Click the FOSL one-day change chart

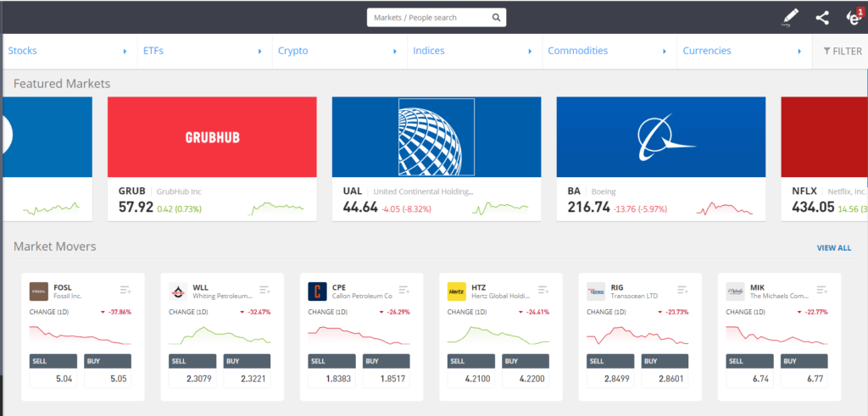pyautogui.click(x=81, y=334)
